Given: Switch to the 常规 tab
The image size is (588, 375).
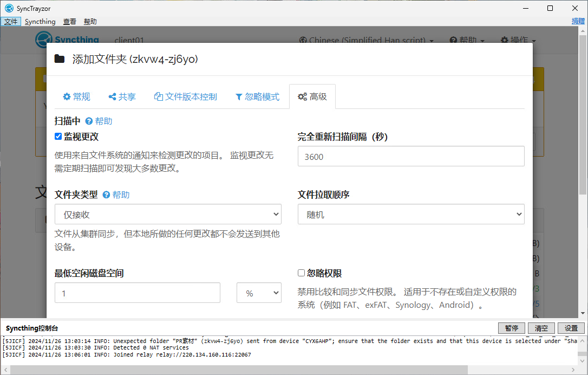Looking at the screenshot, I should tap(76, 96).
